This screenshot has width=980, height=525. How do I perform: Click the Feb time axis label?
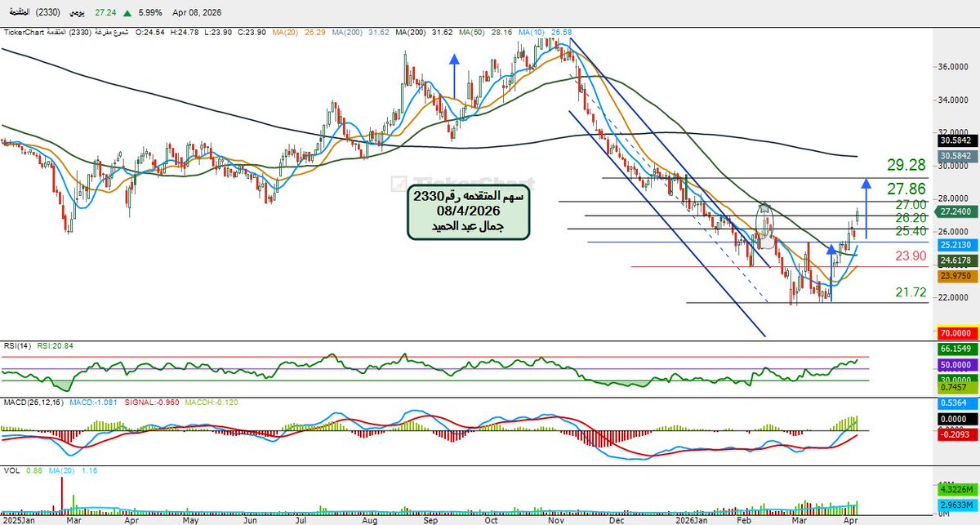point(744,519)
